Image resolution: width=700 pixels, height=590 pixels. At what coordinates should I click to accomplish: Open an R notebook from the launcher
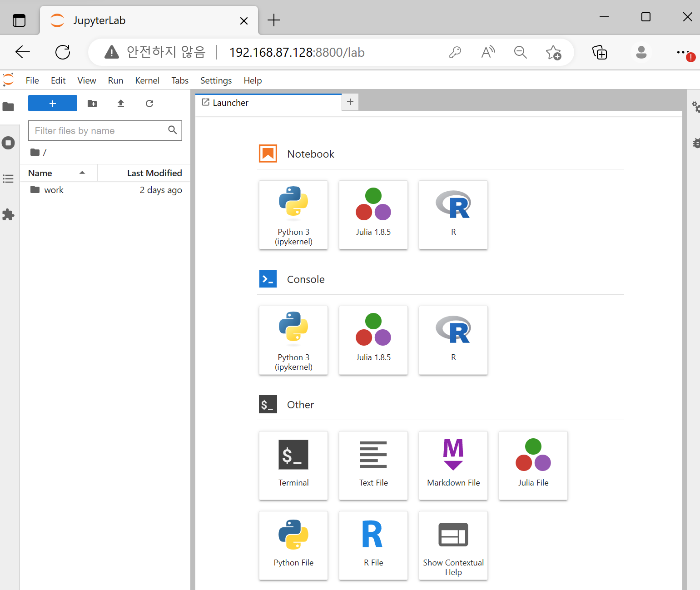click(453, 215)
